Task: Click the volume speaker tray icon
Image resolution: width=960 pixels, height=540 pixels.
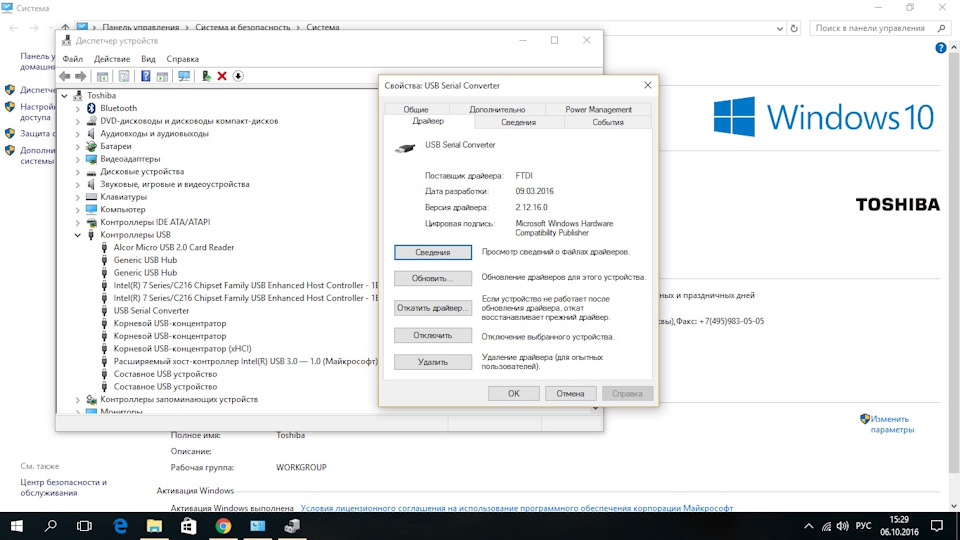Action: [842, 526]
